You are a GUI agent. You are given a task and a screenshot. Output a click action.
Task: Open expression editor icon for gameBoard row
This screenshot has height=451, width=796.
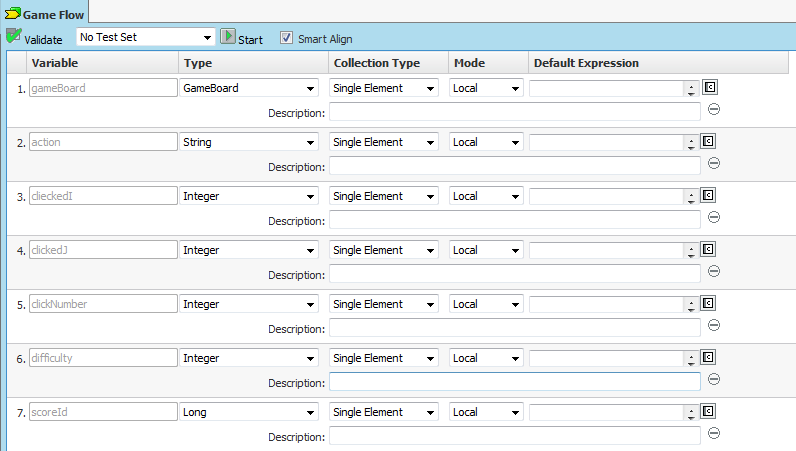[x=709, y=87]
